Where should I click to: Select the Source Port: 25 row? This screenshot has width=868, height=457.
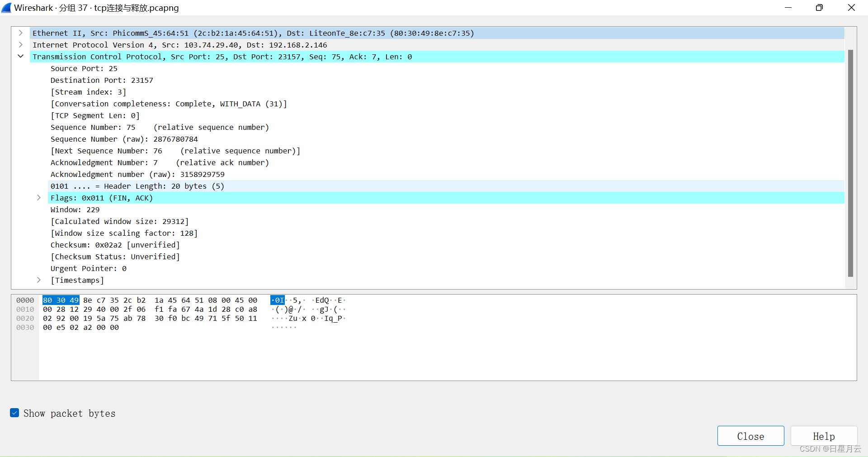[x=446, y=68]
